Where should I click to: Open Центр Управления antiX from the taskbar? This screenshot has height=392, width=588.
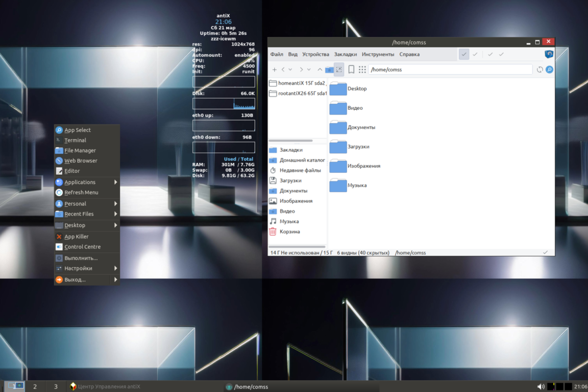pyautogui.click(x=105, y=387)
